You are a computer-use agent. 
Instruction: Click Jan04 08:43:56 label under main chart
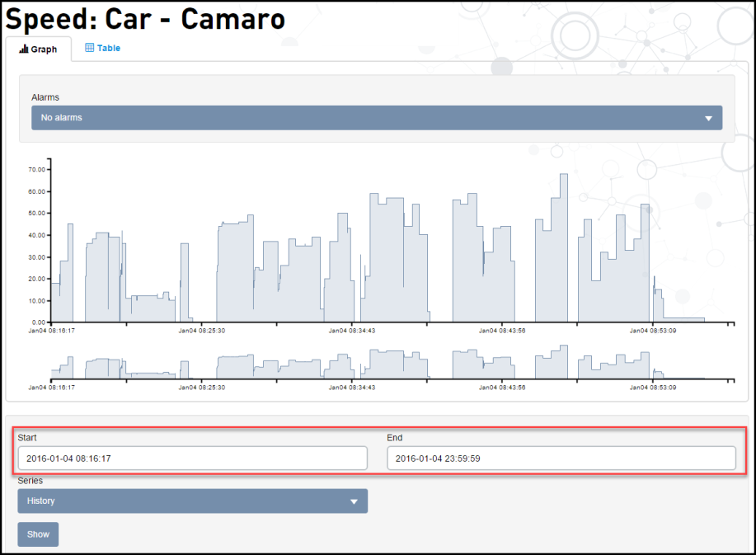pyautogui.click(x=502, y=331)
